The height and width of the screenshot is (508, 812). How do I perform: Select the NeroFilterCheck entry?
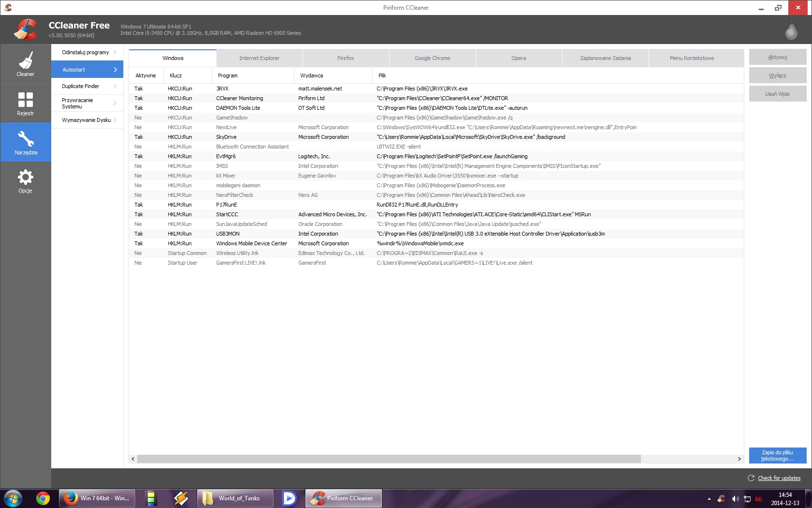tap(436, 195)
